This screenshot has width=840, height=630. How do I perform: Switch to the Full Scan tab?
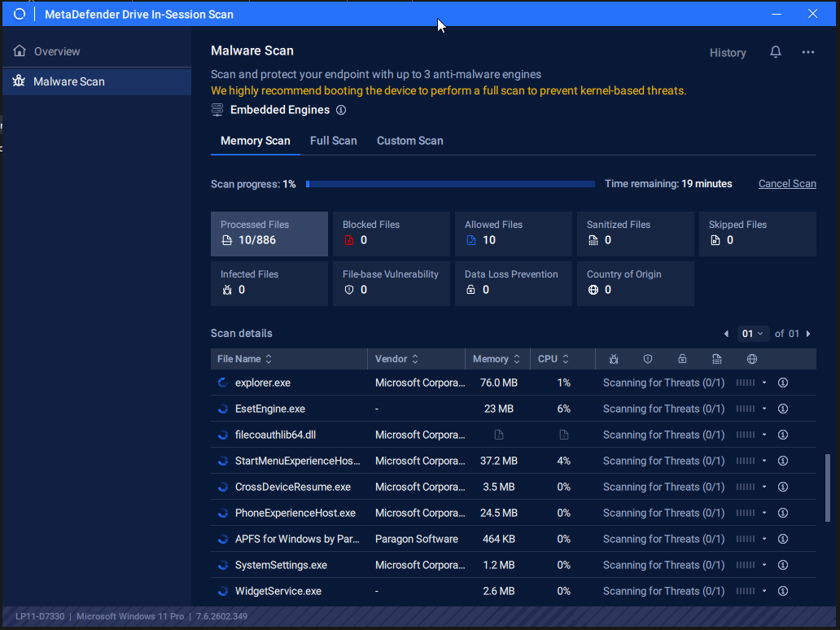coord(333,141)
